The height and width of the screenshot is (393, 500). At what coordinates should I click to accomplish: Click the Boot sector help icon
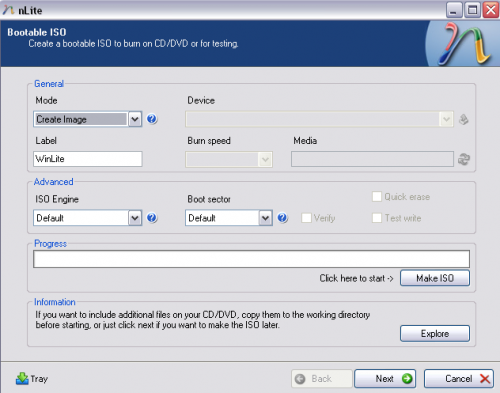click(x=282, y=218)
